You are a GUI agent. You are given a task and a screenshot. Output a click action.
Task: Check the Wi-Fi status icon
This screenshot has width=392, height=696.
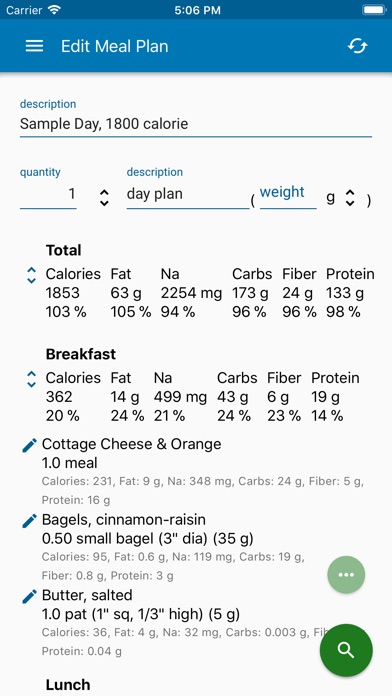click(55, 10)
